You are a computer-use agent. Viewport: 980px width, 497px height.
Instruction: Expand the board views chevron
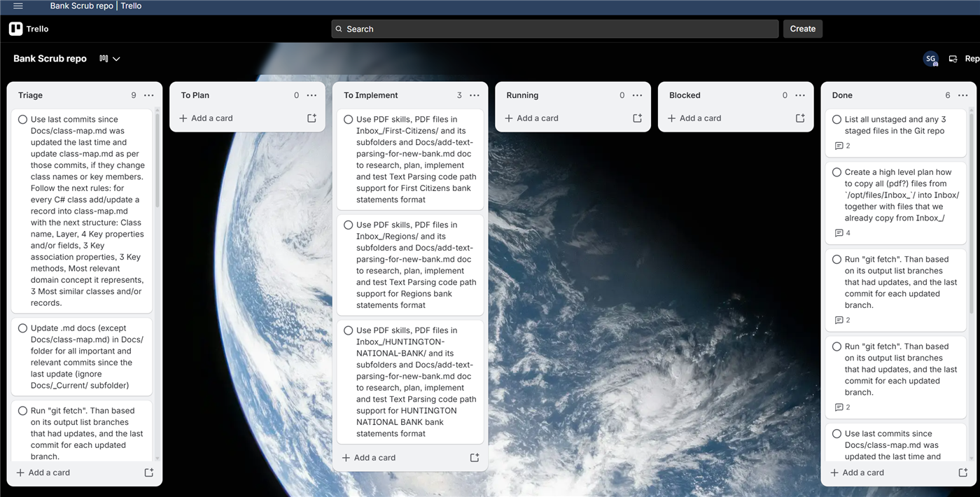116,59
